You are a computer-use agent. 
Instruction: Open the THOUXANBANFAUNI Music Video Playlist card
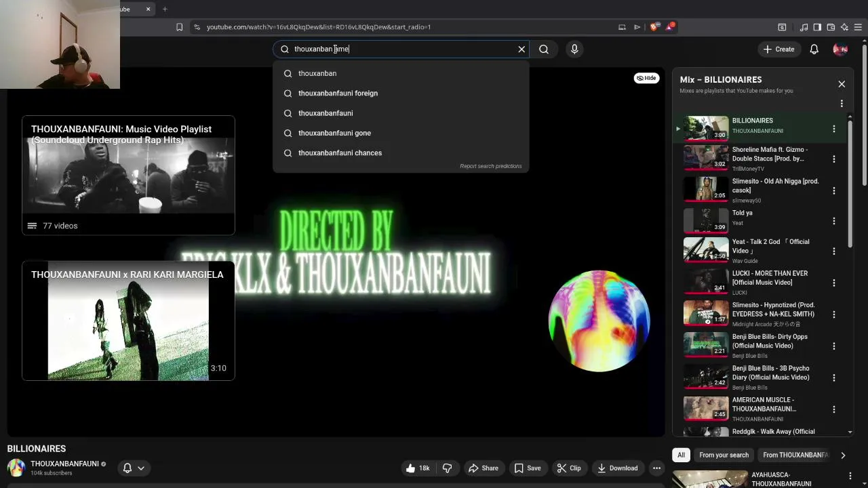[x=128, y=175]
